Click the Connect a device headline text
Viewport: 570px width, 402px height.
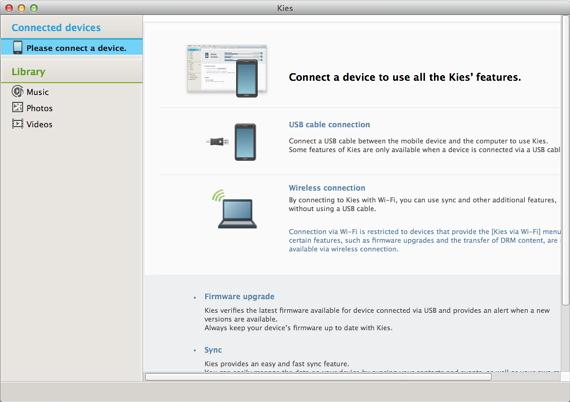pyautogui.click(x=405, y=77)
